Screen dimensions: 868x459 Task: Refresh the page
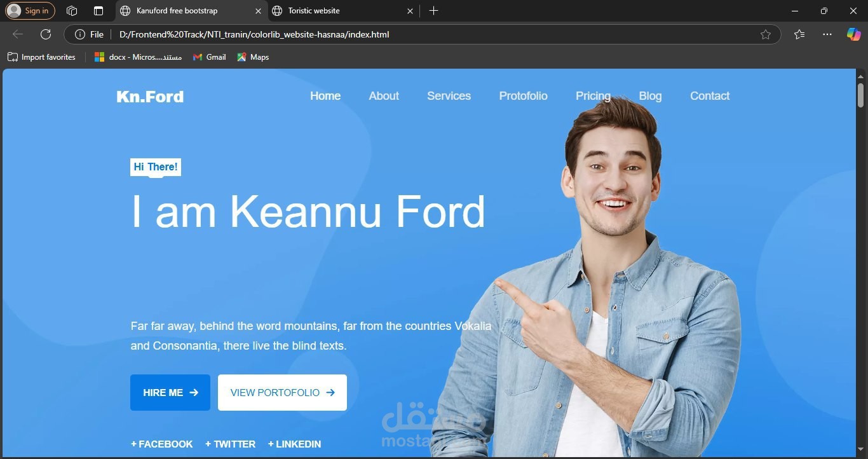coord(46,34)
